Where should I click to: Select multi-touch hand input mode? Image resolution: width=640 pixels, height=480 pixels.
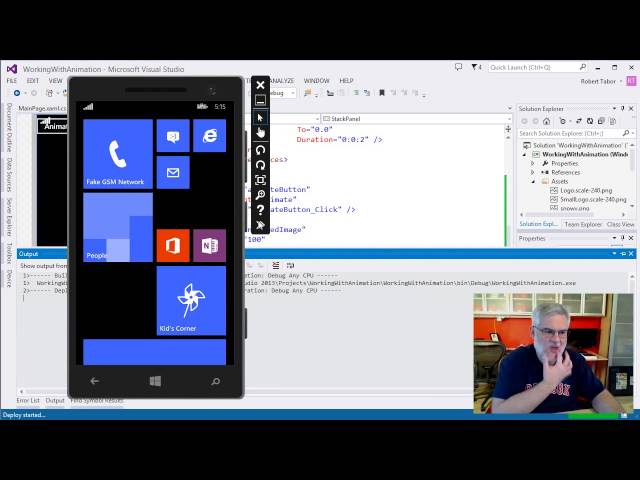[260, 133]
